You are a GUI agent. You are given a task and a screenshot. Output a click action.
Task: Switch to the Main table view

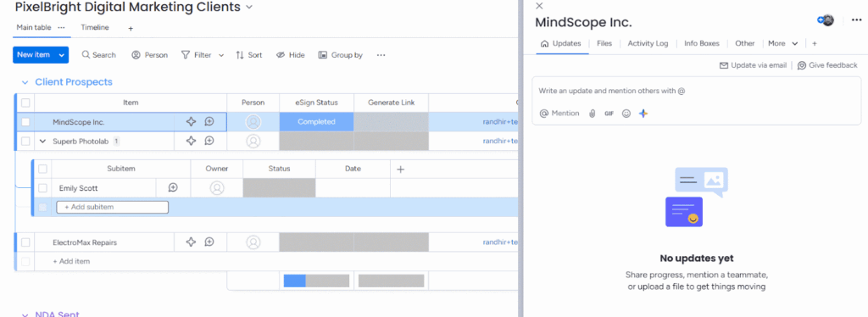34,27
